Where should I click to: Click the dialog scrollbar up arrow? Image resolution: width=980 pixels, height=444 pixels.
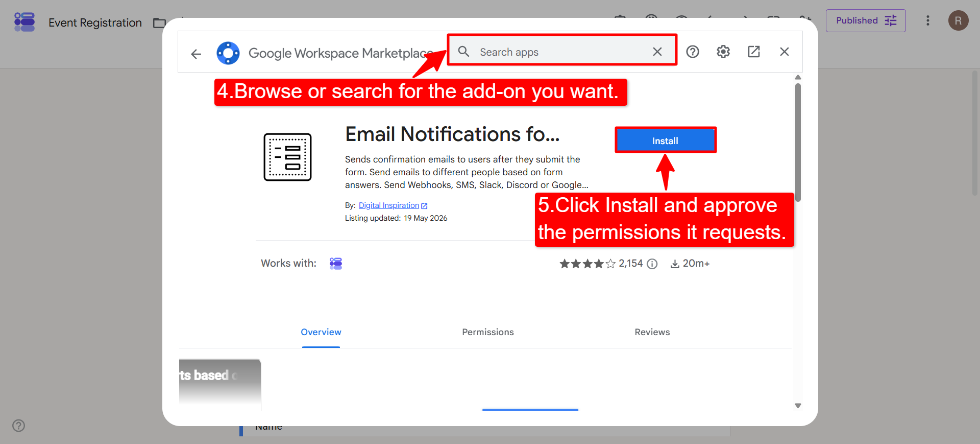[x=798, y=77]
